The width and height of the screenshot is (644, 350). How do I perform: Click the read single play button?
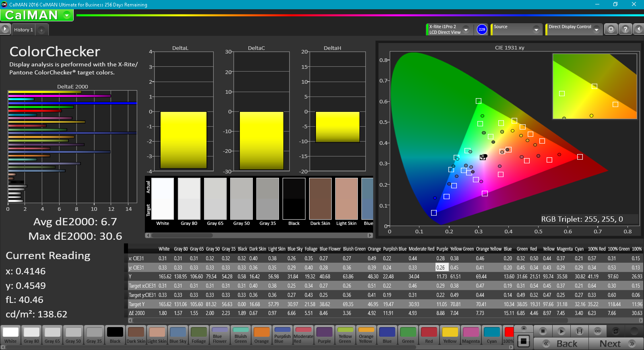pyautogui.click(x=561, y=331)
